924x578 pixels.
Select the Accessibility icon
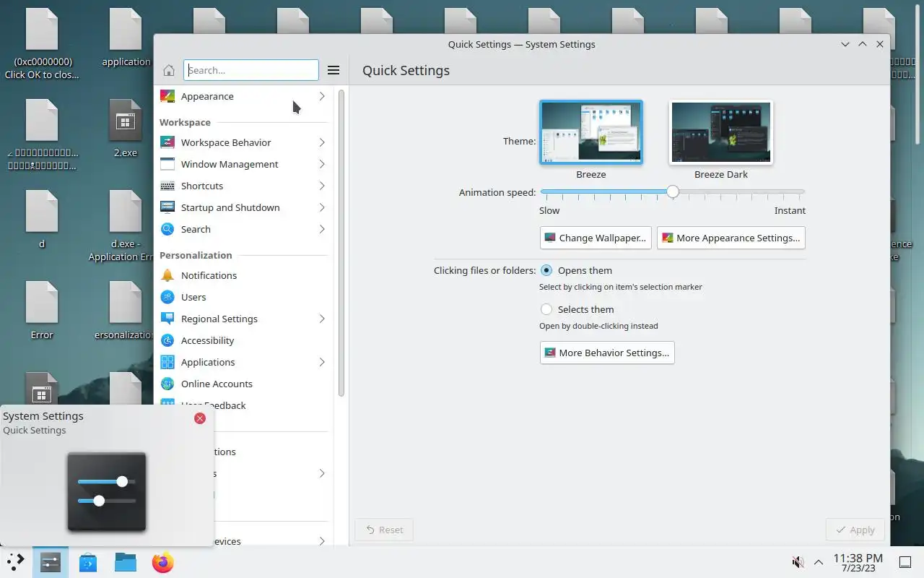pyautogui.click(x=167, y=340)
